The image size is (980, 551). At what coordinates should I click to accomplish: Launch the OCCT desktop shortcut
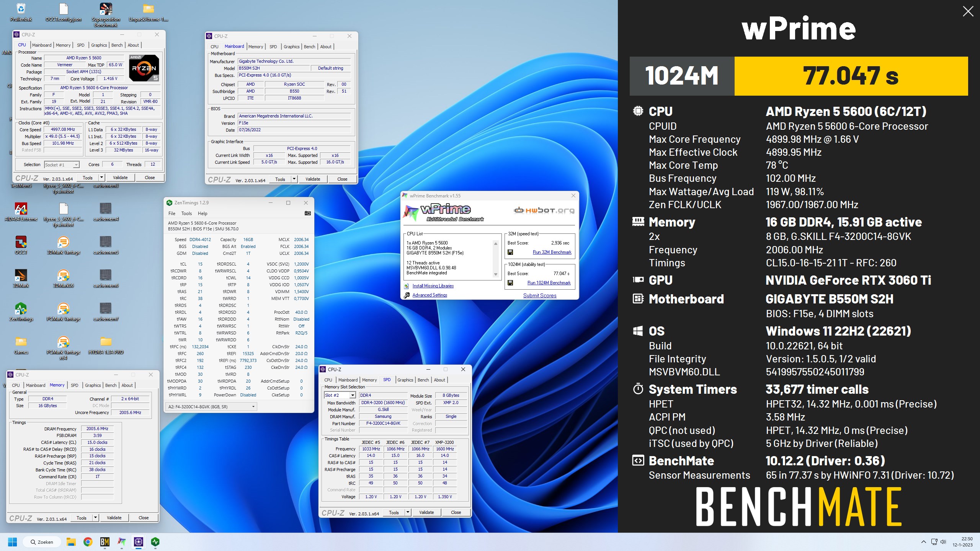click(21, 245)
